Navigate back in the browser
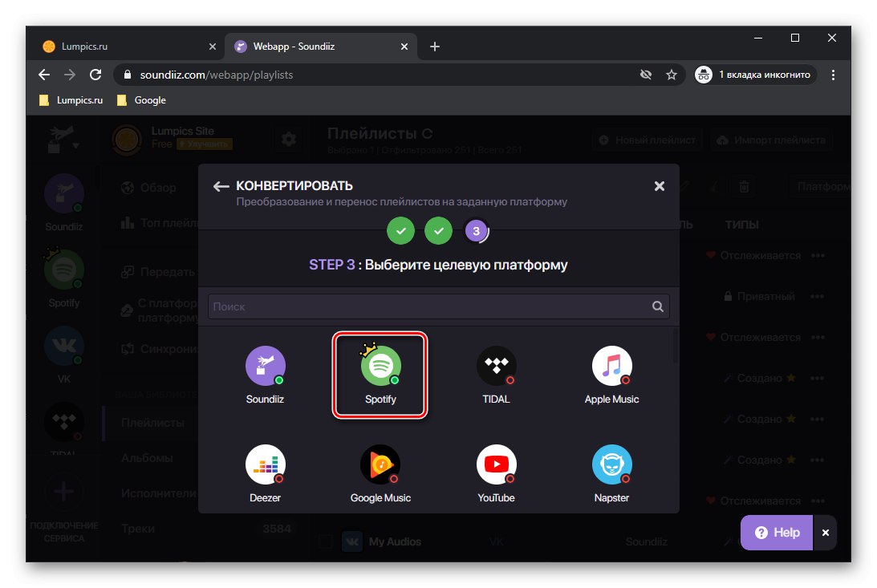This screenshot has width=877, height=588. pos(44,75)
